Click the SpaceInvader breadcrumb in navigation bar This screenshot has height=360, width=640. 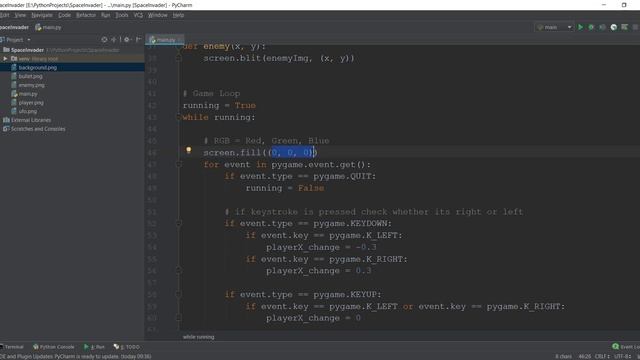pos(14,27)
